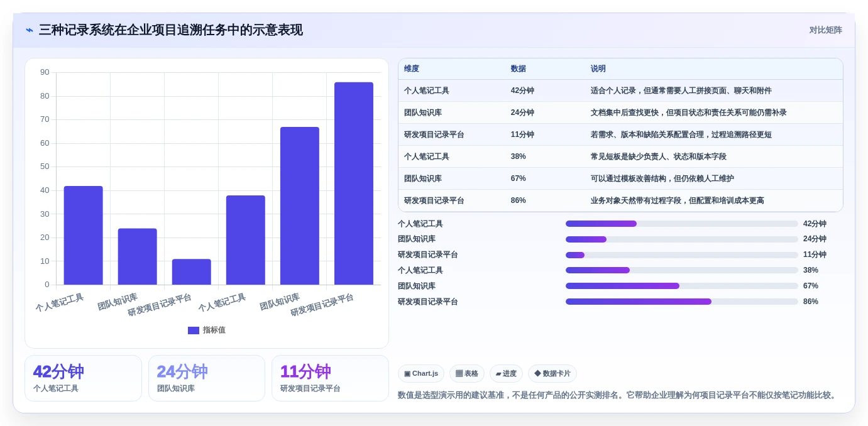Click the 对比矩阵 label in the header
The width and height of the screenshot is (868, 426).
825,30
